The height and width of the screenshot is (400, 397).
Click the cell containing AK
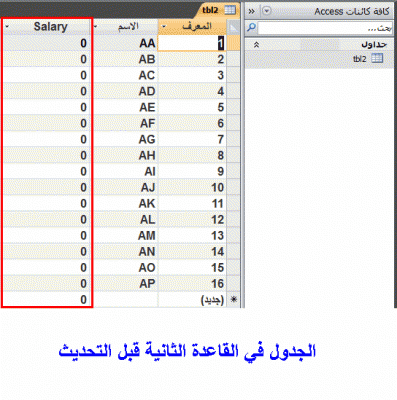pos(125,203)
